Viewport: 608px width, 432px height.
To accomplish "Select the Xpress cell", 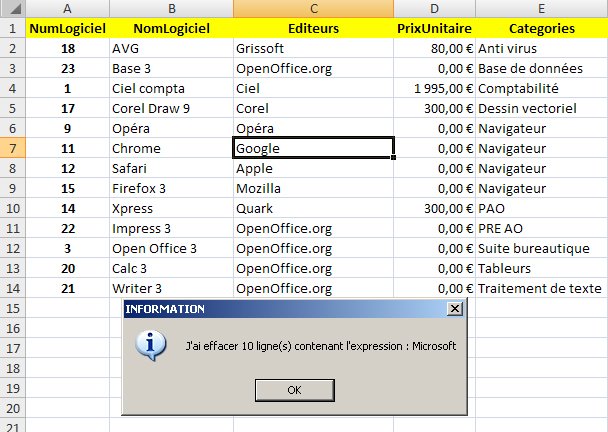I will (x=171, y=208).
